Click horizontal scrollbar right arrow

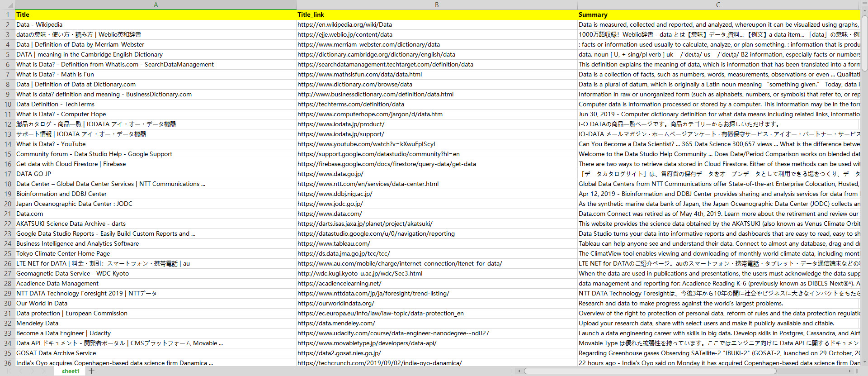850,371
